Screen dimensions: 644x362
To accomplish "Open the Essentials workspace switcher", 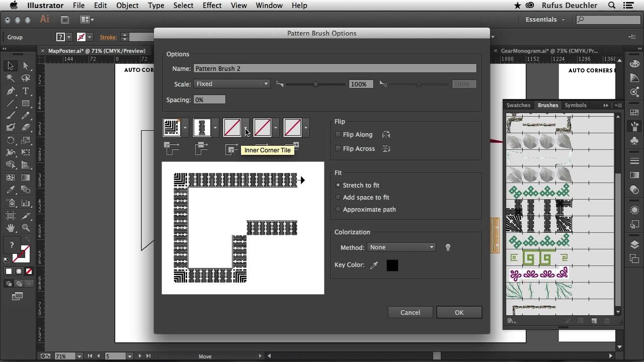I will click(545, 20).
